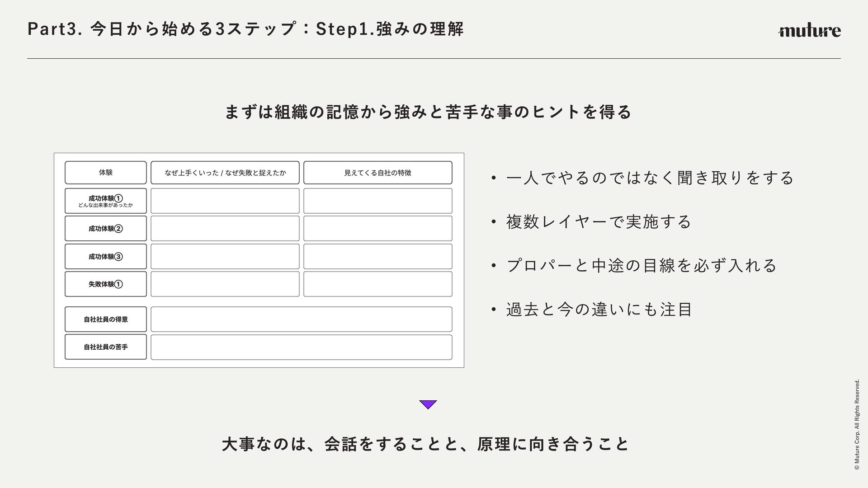The width and height of the screenshot is (868, 488).
Task: Click the Muture Corp copyright text
Action: [857, 425]
